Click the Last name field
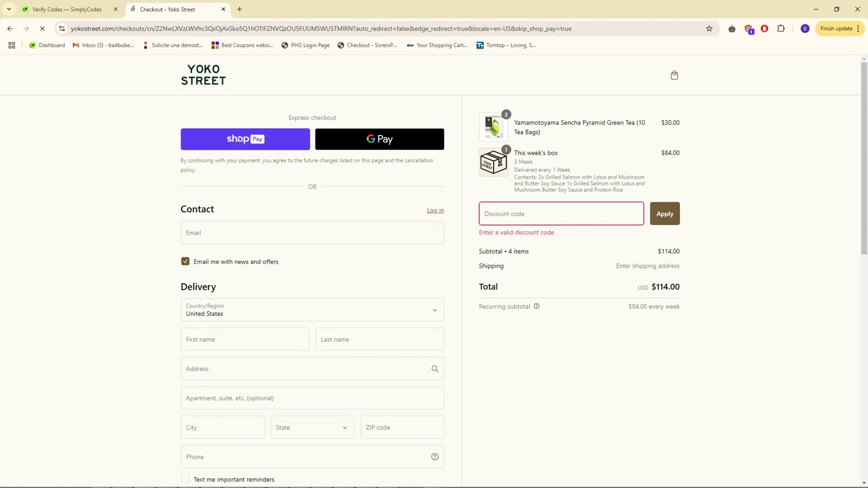Viewport: 868px width, 488px height. 380,339
